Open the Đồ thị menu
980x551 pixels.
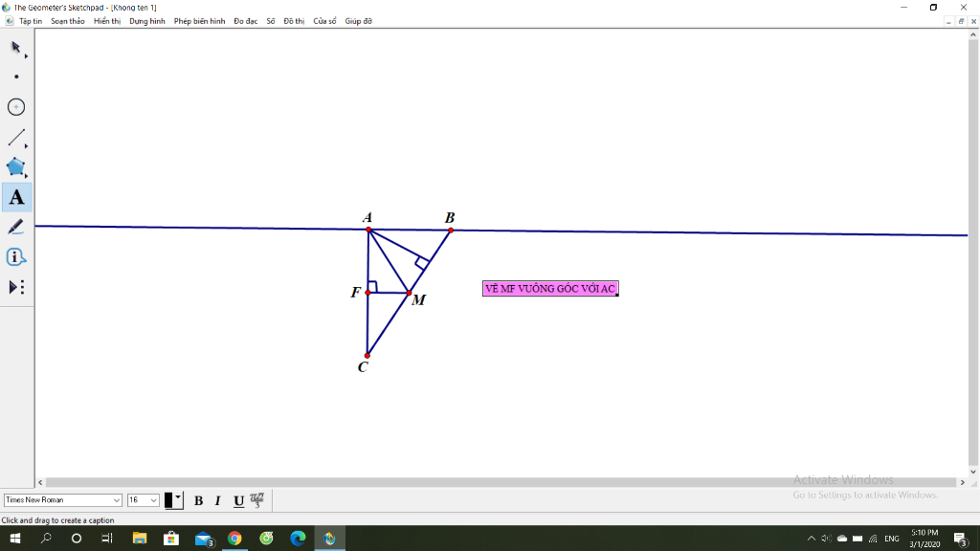[294, 21]
